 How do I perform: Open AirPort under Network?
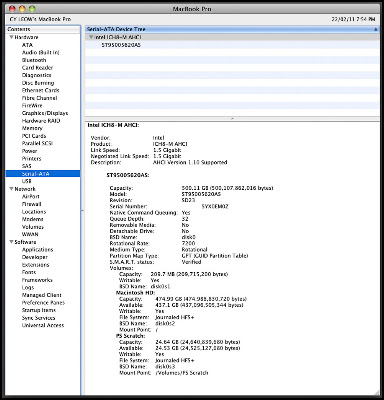pyautogui.click(x=31, y=197)
